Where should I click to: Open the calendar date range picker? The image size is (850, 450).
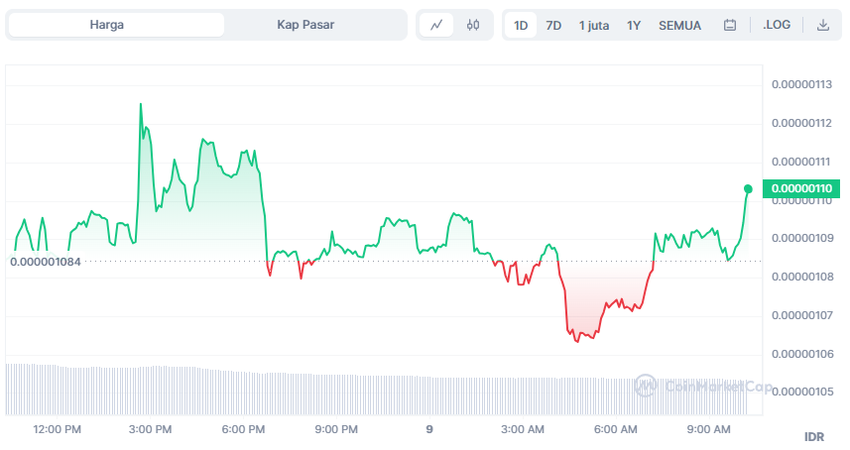(730, 25)
